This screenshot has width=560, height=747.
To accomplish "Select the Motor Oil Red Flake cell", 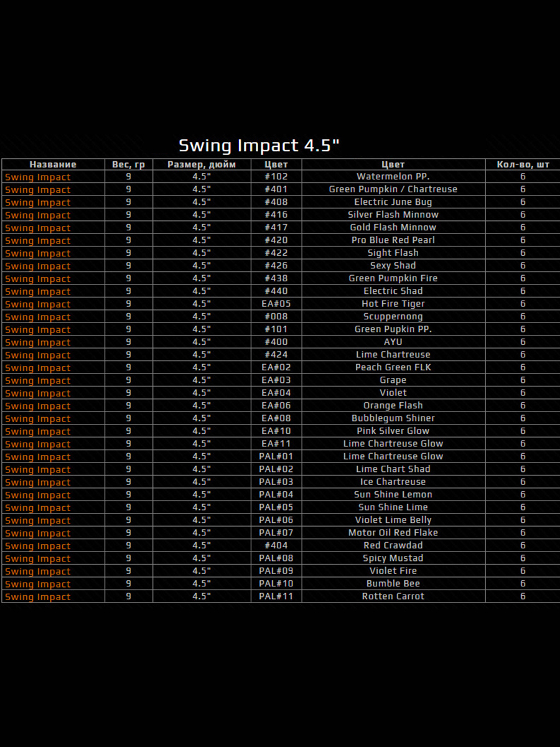I will [393, 533].
